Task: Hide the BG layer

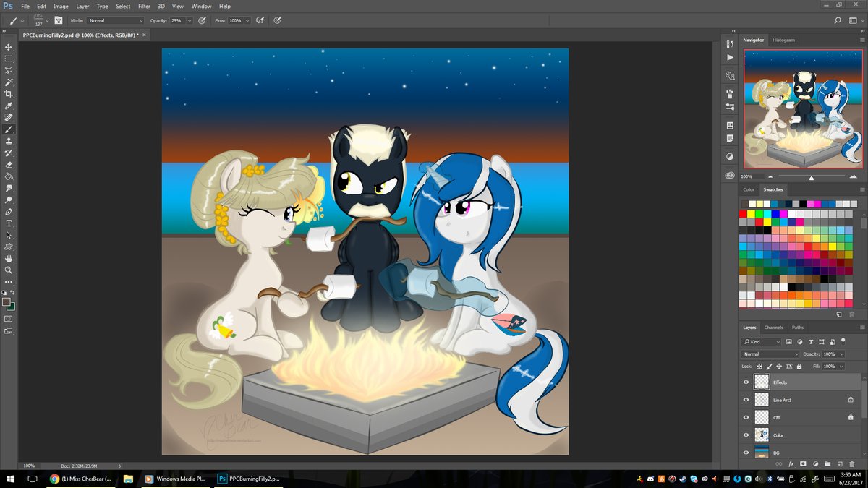Action: tap(746, 453)
